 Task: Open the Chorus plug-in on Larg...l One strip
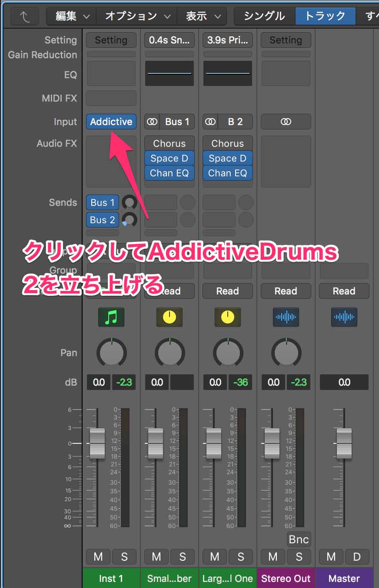pyautogui.click(x=228, y=143)
